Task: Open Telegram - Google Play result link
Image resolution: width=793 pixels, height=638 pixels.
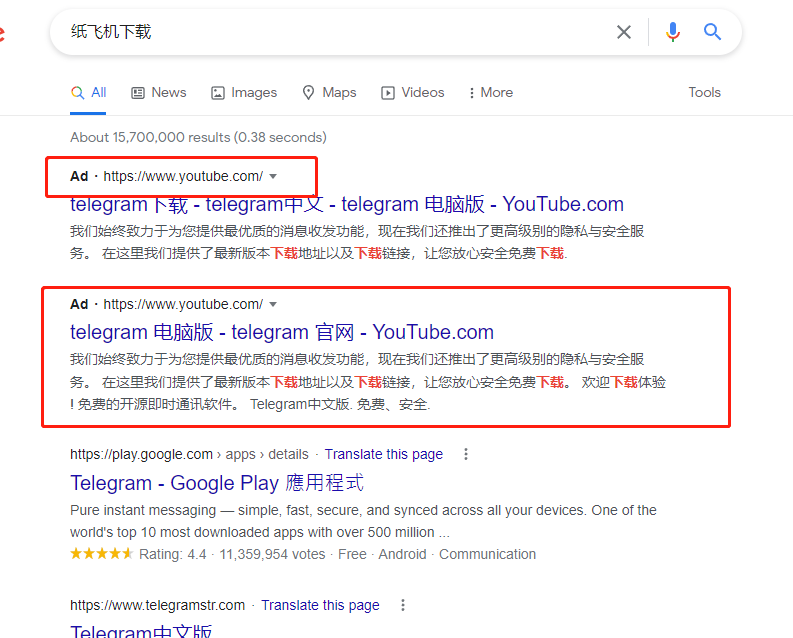Action: 216,483
